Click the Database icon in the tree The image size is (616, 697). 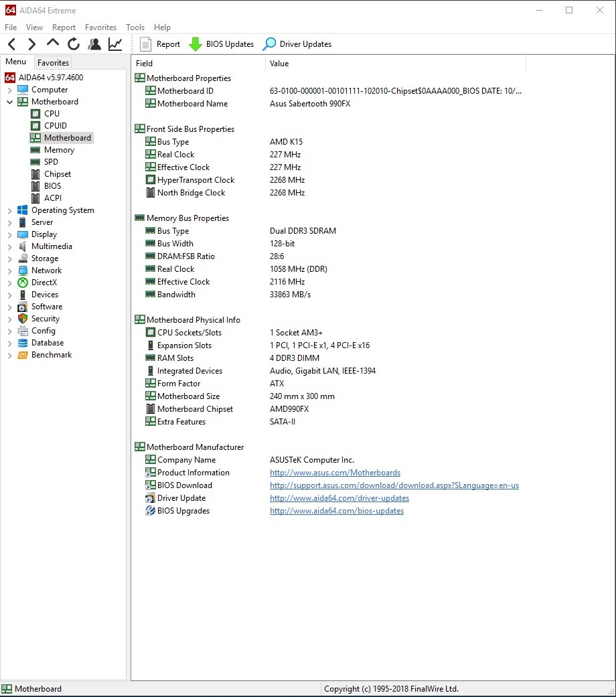click(23, 343)
